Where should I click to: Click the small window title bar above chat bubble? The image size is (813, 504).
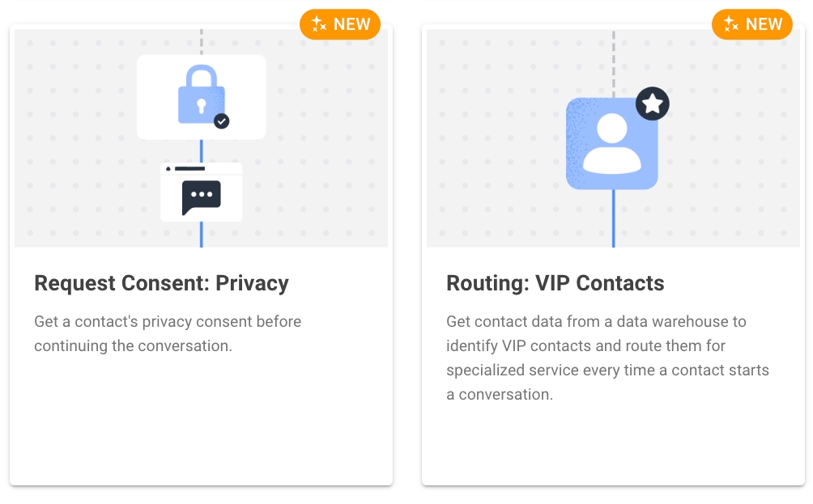[x=201, y=169]
